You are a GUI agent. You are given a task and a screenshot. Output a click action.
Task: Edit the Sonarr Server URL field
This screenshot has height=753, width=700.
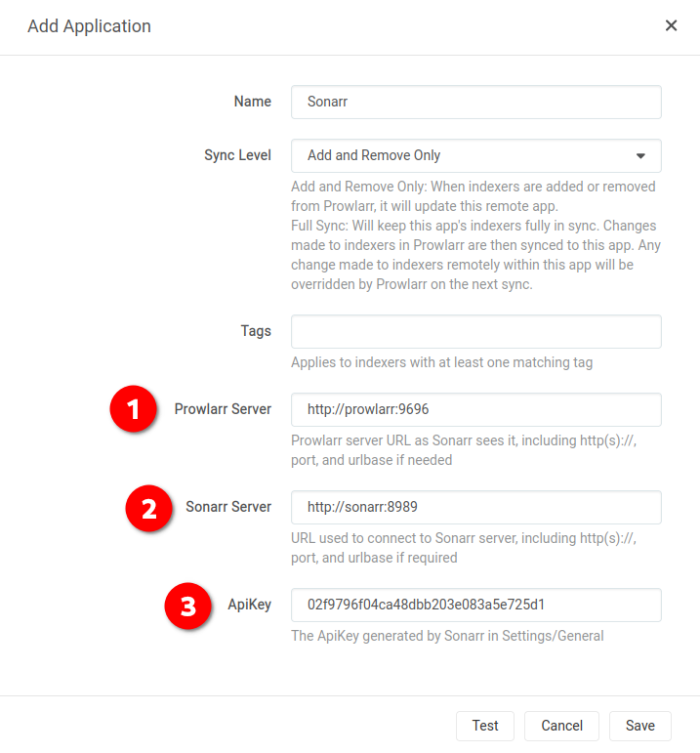(x=475, y=507)
